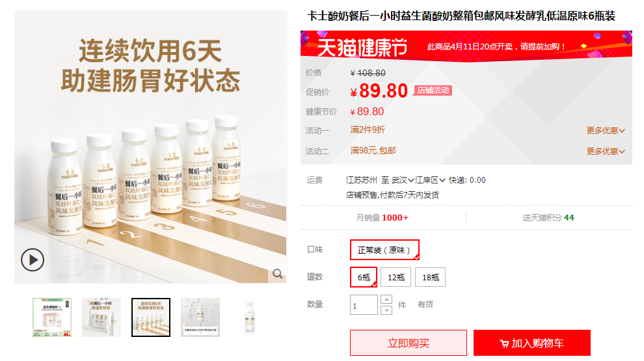
Task: Open the fourth thumbnail image
Action: (200, 317)
